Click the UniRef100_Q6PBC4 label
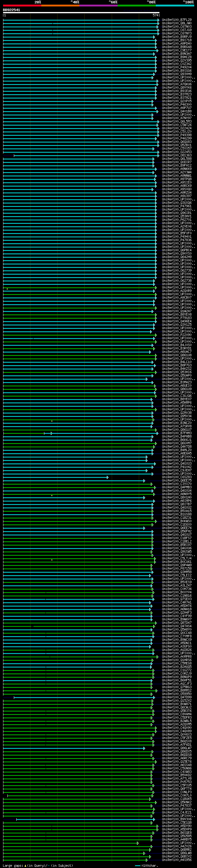The image size is (197, 868). click(x=176, y=250)
